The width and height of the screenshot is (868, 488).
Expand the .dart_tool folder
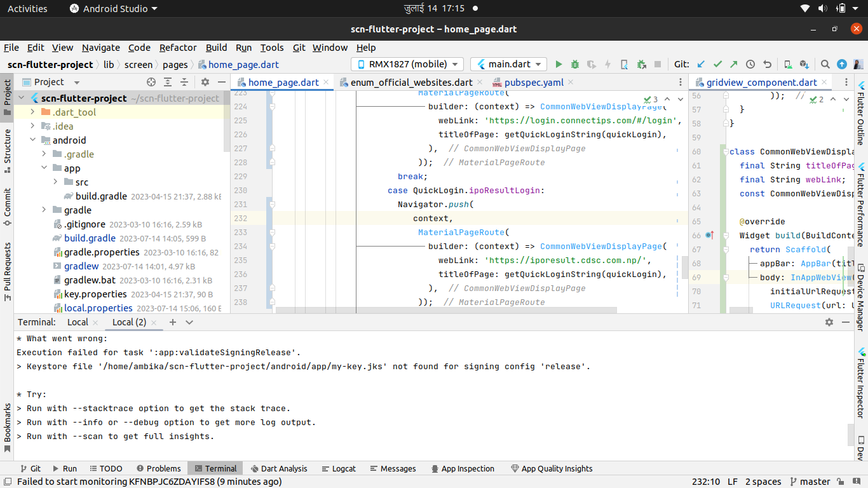[x=33, y=112]
